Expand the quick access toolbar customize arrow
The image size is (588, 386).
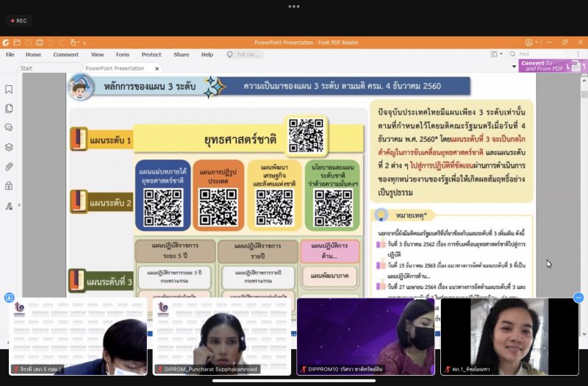click(85, 43)
